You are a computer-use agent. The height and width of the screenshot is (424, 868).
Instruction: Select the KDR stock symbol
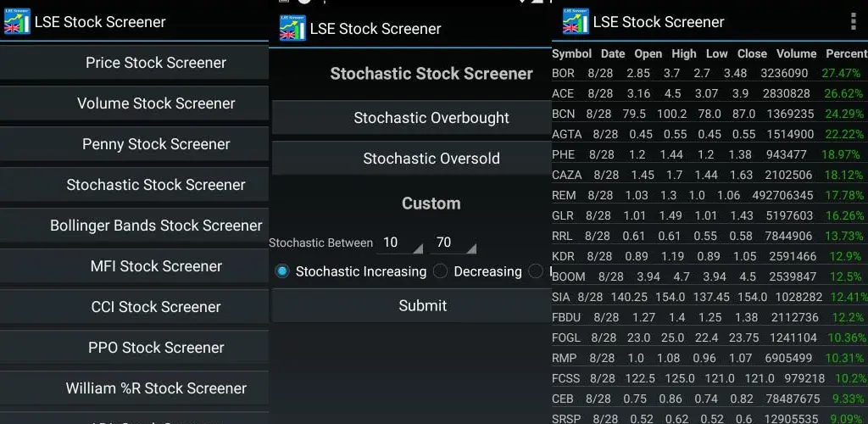pos(563,256)
